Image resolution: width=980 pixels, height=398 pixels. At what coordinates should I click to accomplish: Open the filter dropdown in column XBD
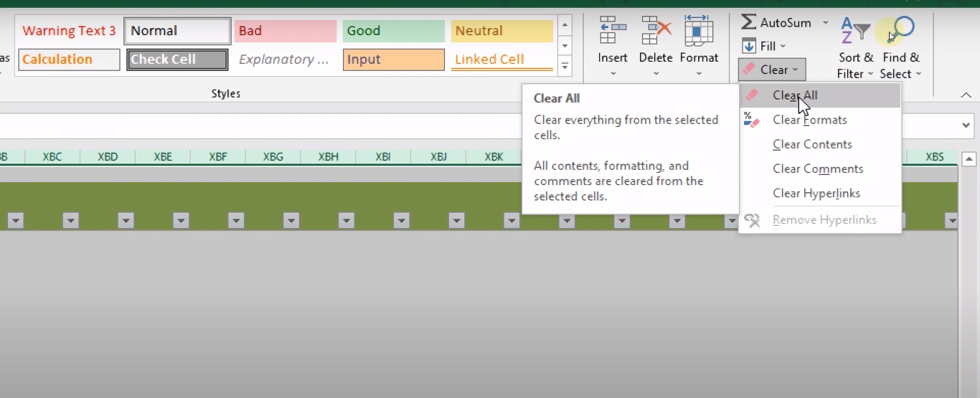coord(126,221)
